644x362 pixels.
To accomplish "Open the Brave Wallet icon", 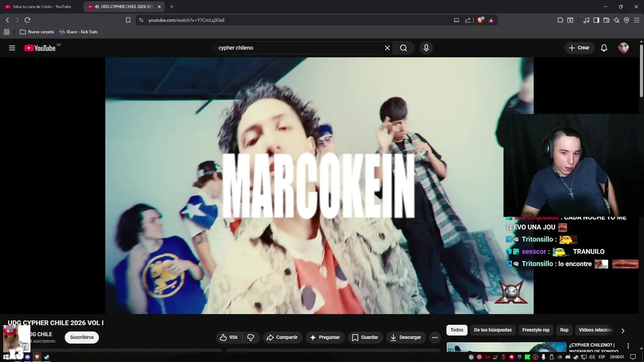I will tap(606, 20).
